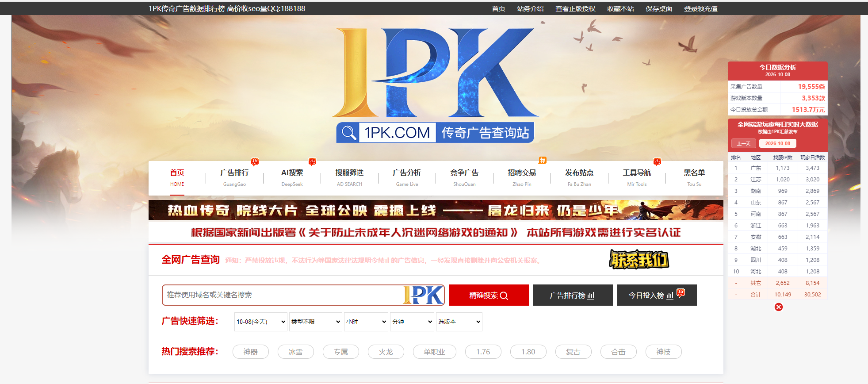Image resolution: width=868 pixels, height=384 pixels.
Task: Open the date dropdown showing 10-08(今天)
Action: click(x=261, y=322)
